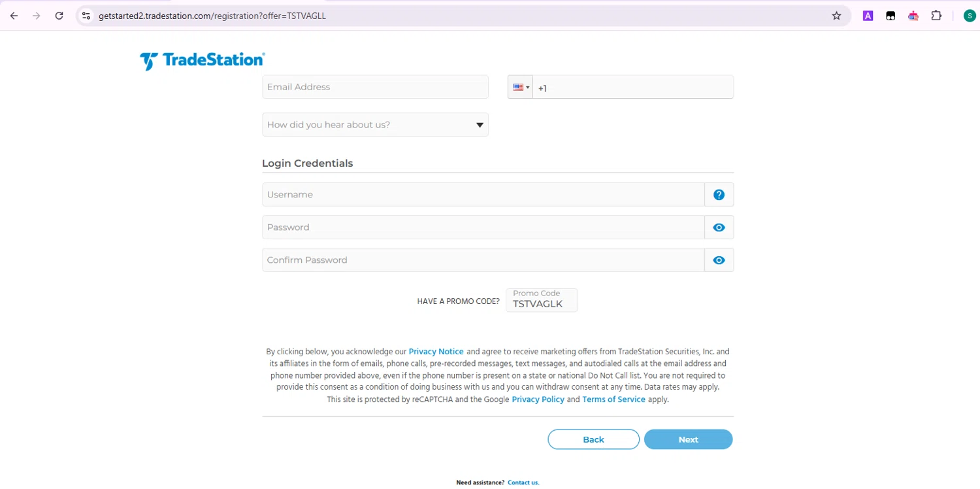
Task: Click the TradeStation logo
Action: click(202, 61)
